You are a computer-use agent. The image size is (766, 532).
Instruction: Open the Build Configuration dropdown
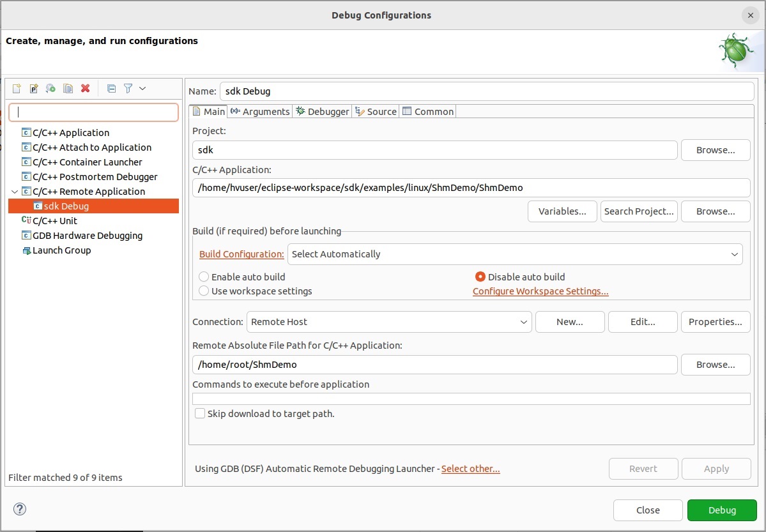point(514,254)
